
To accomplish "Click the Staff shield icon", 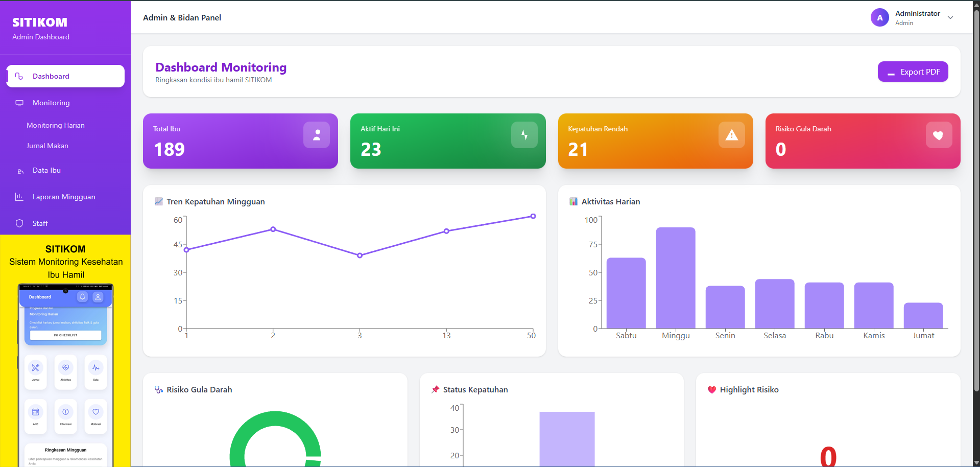I will pos(19,223).
